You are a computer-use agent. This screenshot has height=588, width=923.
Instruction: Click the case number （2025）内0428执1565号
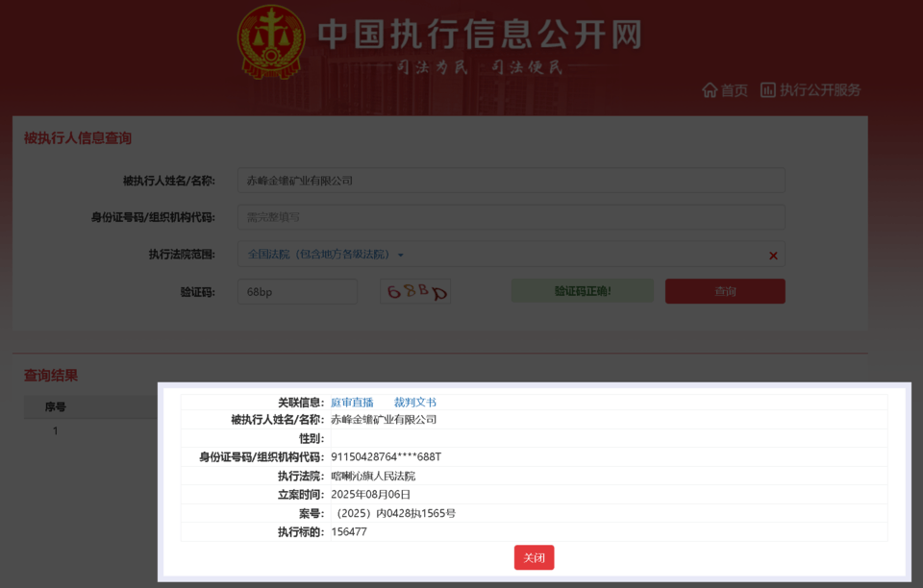(x=393, y=513)
